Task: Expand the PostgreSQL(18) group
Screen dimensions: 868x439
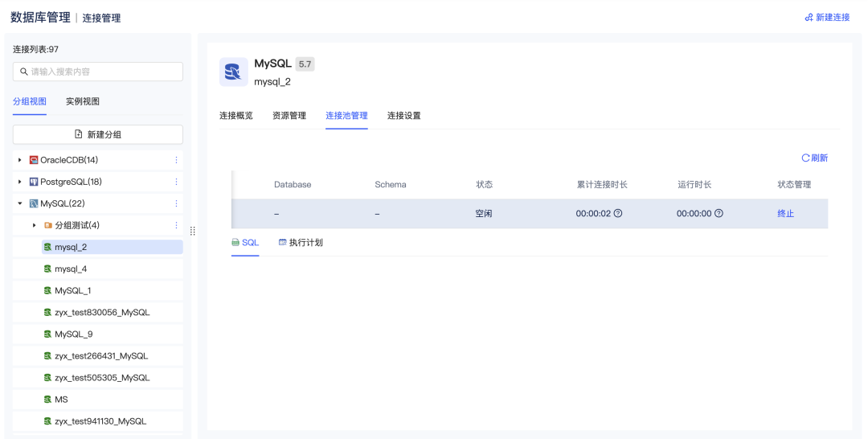Action: pos(20,182)
